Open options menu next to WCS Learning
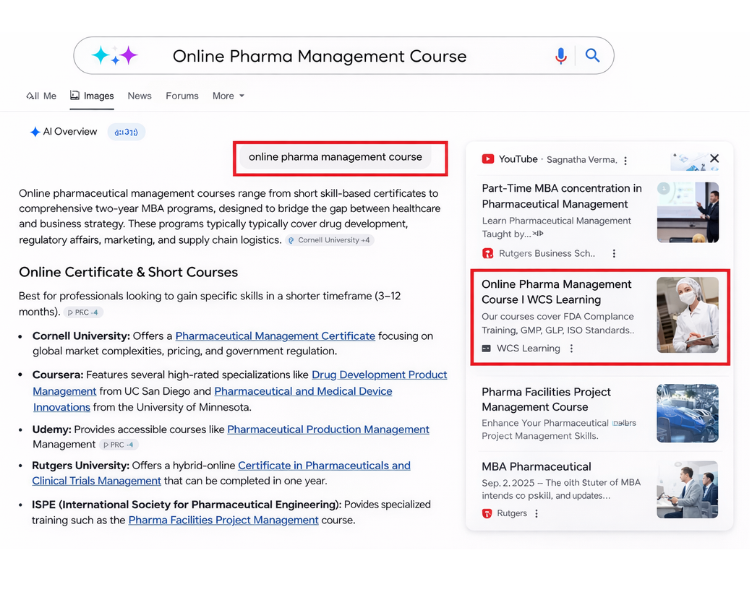Screen dimensions: 750x600 coord(572,349)
